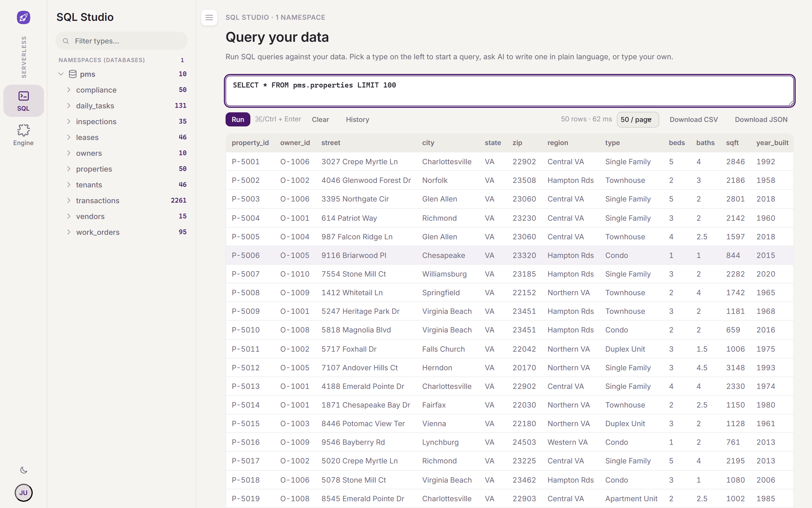Viewport: 812px width, 508px height.
Task: Click the Western VA region cell
Action: 567,442
